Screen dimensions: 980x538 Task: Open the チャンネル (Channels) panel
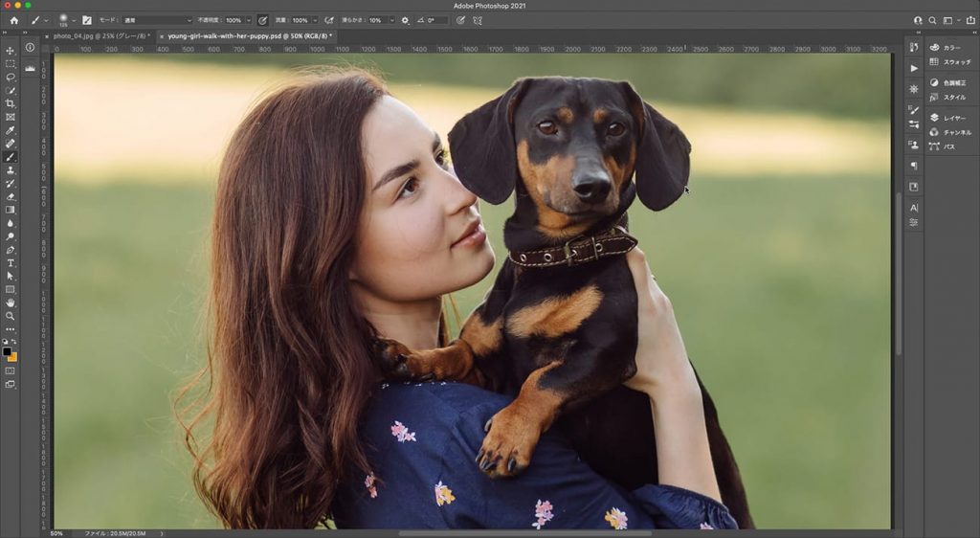point(957,132)
